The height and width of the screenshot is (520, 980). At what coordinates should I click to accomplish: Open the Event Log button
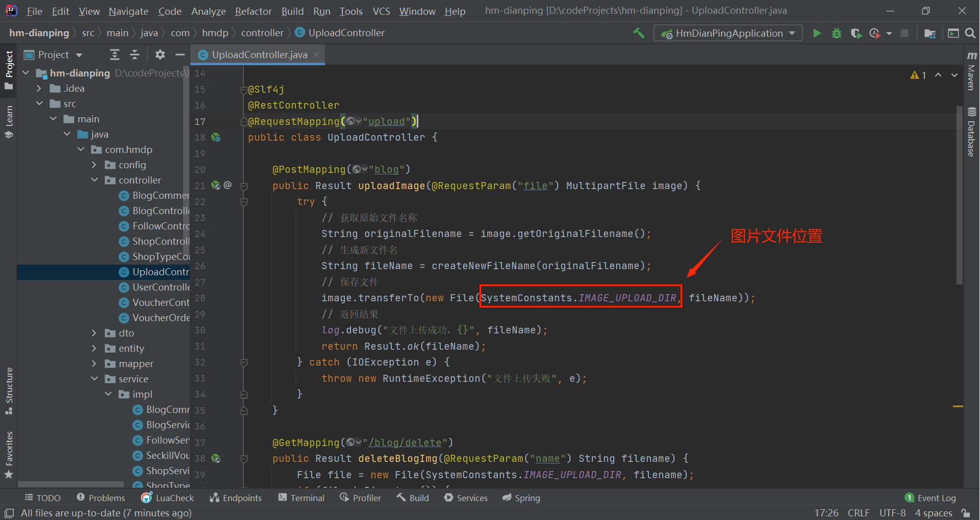tap(931, 498)
